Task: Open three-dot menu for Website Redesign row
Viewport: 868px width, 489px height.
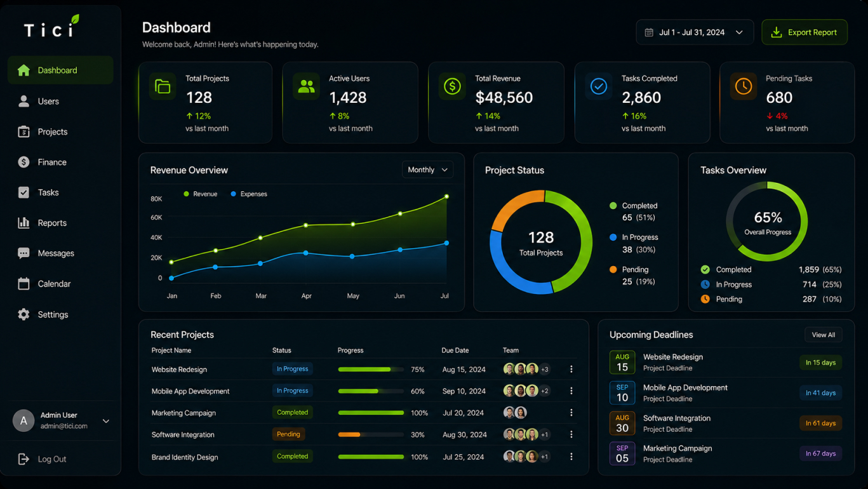Action: 571,369
